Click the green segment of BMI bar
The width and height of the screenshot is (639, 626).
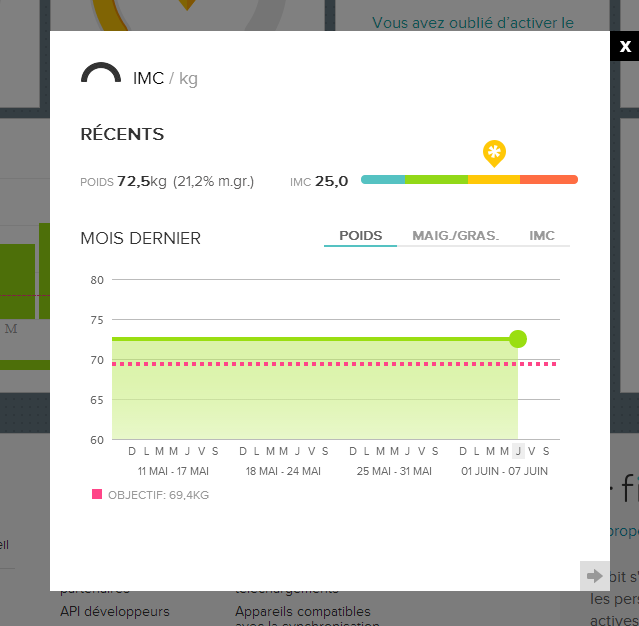436,179
